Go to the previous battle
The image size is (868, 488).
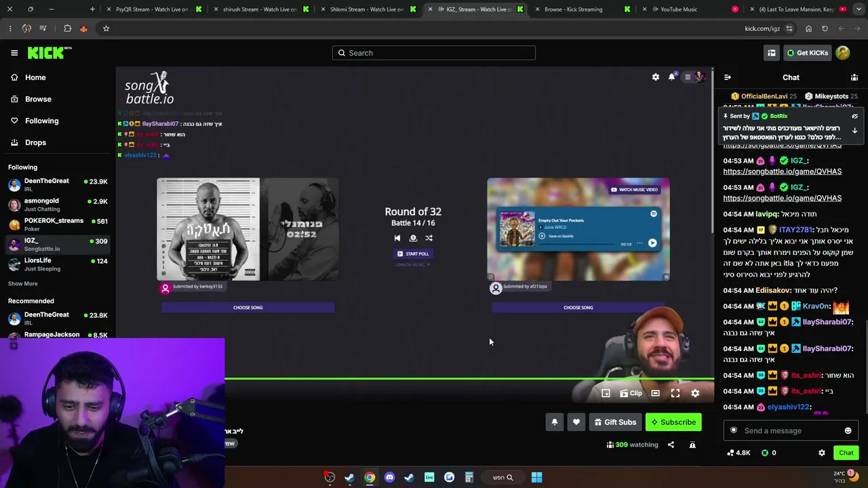[x=397, y=238]
